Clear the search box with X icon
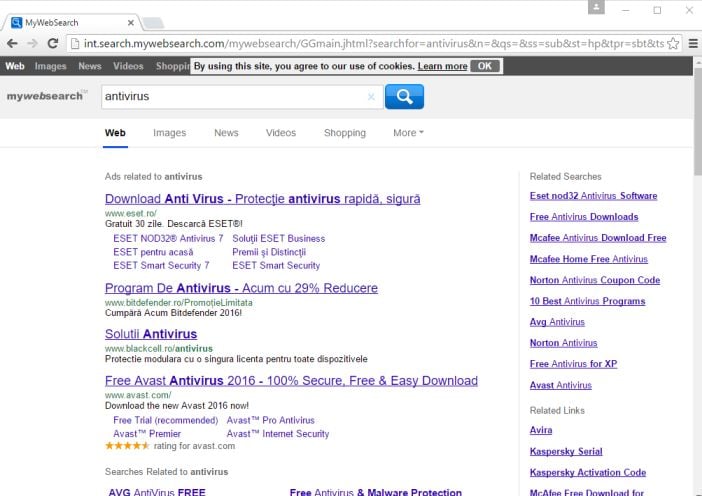The image size is (702, 496). [x=371, y=97]
